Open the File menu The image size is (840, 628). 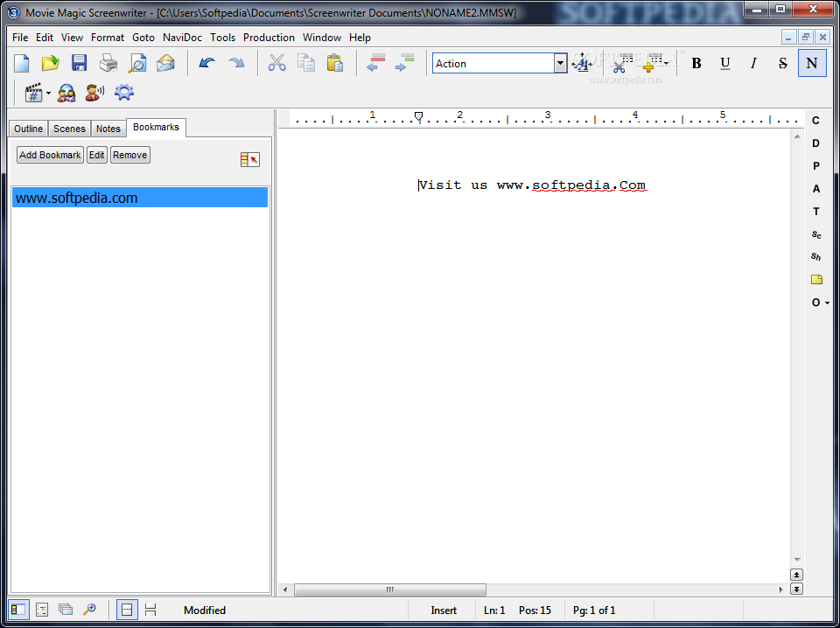coord(20,38)
